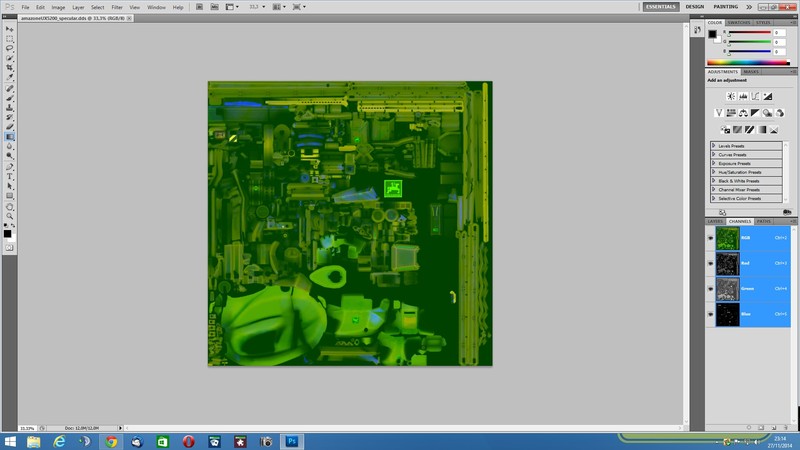
Task: Switch to the Layers tab
Action: tap(715, 221)
